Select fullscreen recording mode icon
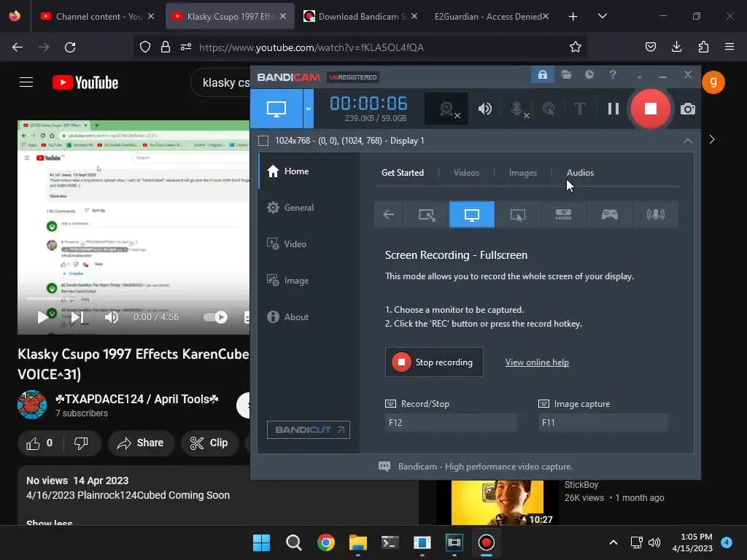 coord(472,214)
